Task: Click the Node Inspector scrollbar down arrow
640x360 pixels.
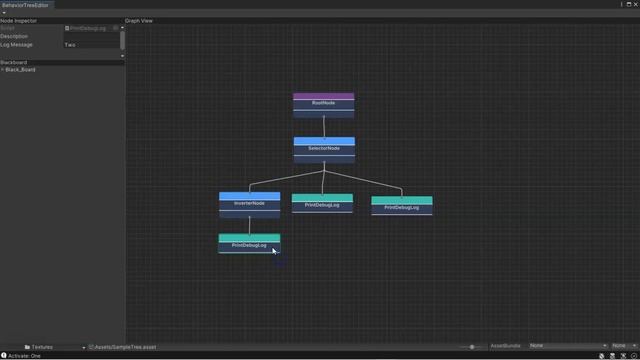Action: click(122, 56)
